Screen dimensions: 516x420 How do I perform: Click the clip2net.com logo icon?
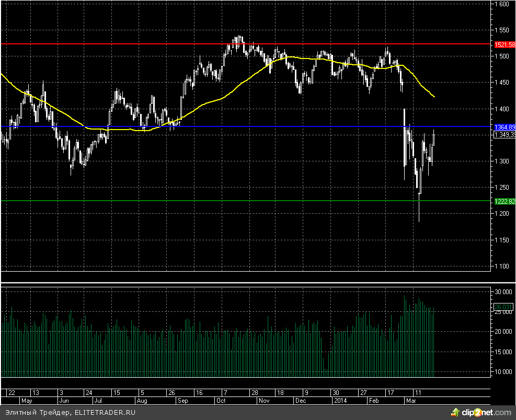tap(454, 413)
